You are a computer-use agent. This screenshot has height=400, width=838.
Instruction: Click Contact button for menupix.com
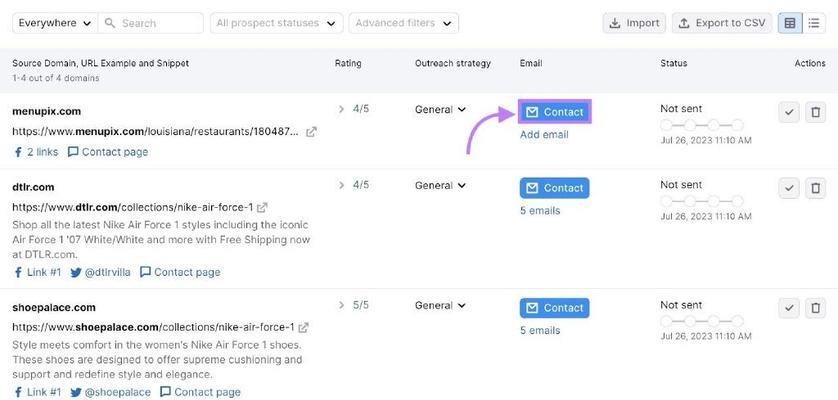click(x=554, y=112)
